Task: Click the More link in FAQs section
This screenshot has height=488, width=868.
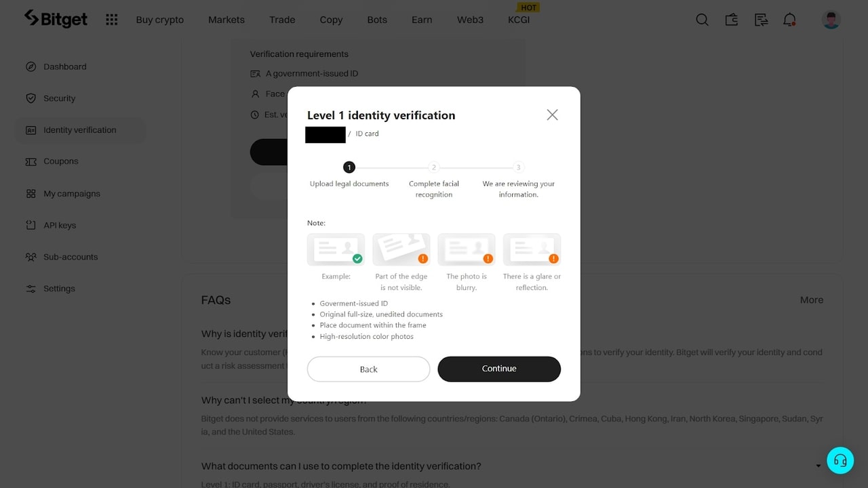Action: point(811,300)
